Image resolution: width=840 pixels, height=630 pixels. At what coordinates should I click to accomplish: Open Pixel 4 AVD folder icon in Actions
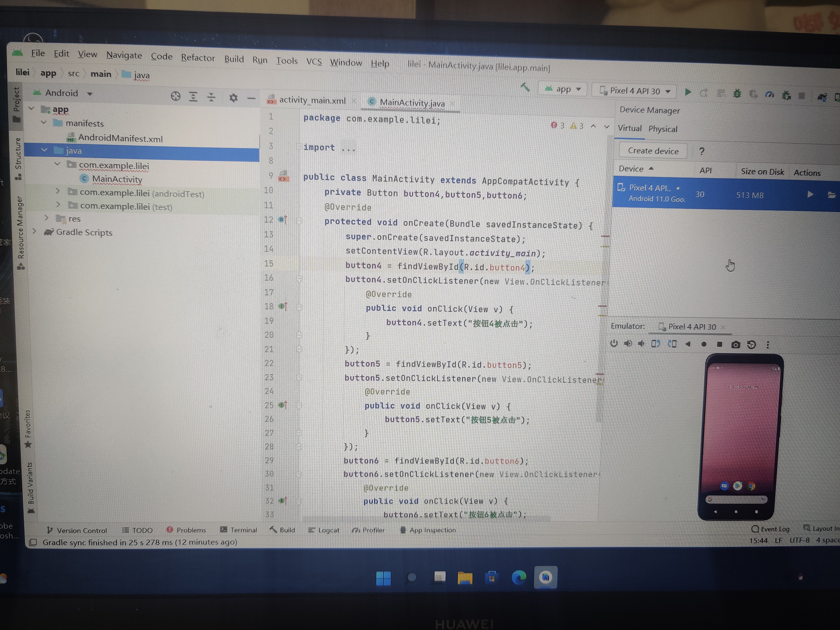832,195
